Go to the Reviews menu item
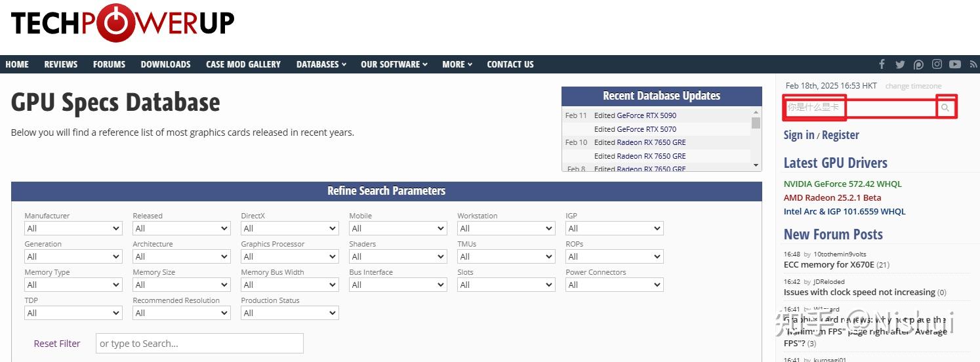Screen dimensions: 980x362 [x=61, y=64]
